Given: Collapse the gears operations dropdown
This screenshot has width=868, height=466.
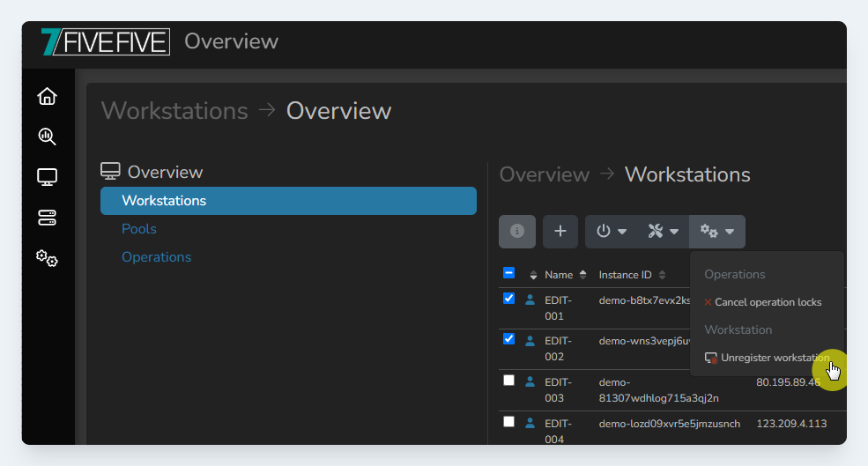Looking at the screenshot, I should tap(717, 231).
